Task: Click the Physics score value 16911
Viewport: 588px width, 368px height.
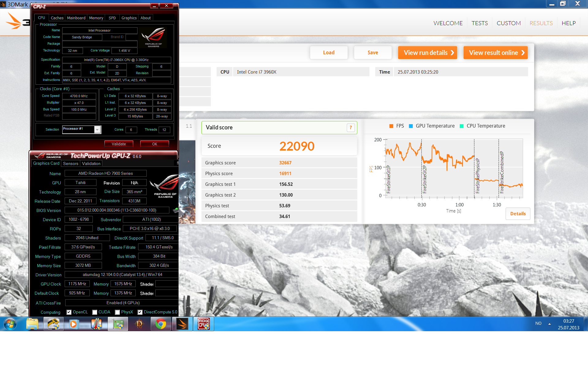Action: (285, 174)
